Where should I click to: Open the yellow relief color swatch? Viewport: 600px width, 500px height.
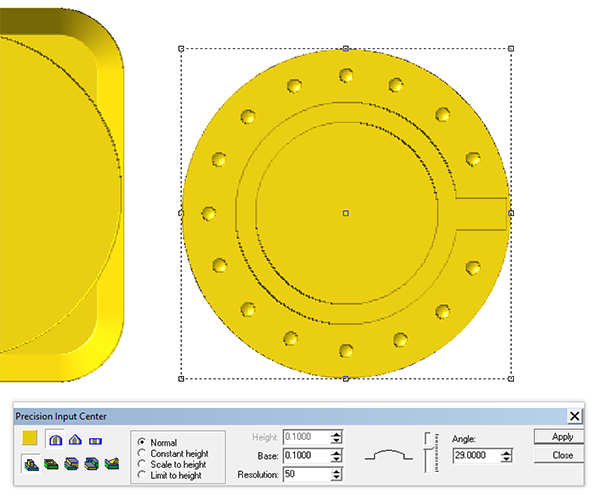[30, 438]
